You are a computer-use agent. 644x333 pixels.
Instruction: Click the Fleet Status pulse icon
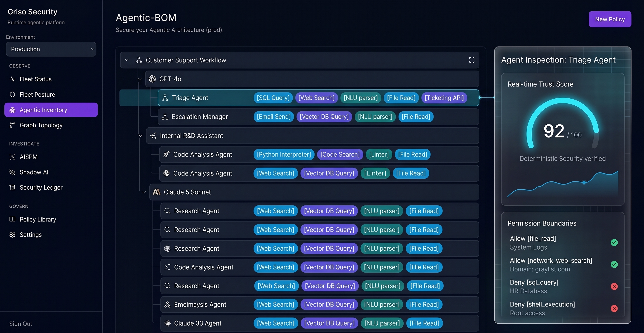[x=12, y=79]
